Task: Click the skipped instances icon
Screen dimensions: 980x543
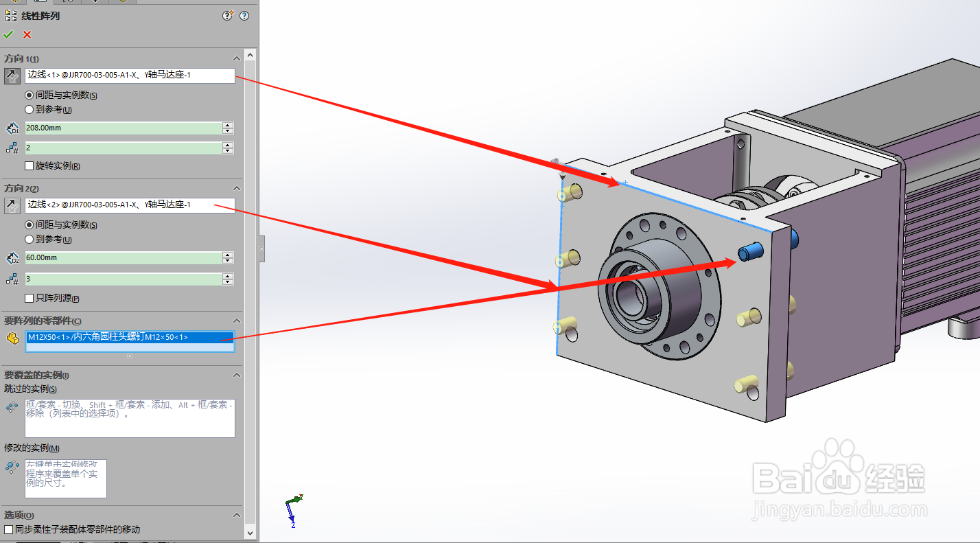Action: tap(12, 407)
